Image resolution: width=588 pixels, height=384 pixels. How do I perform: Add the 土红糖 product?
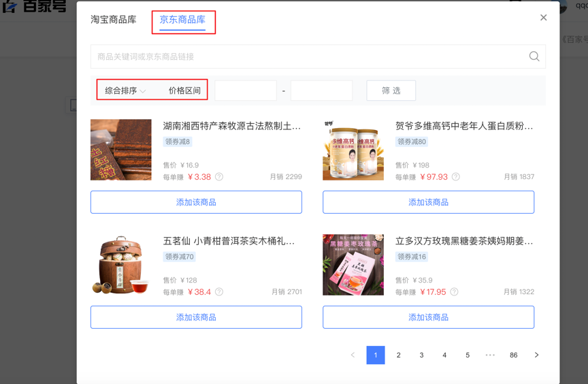[196, 202]
